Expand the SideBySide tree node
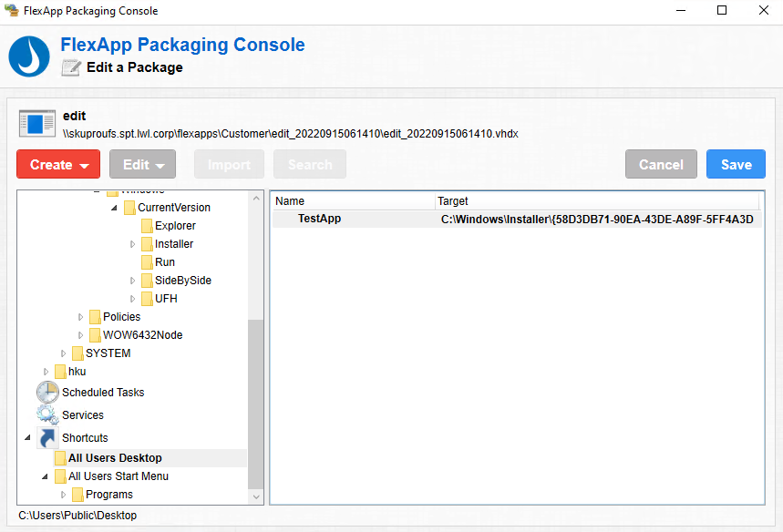The image size is (783, 532). tap(132, 281)
